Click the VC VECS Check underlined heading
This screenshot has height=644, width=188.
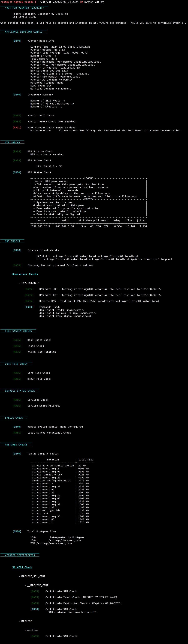[22, 567]
